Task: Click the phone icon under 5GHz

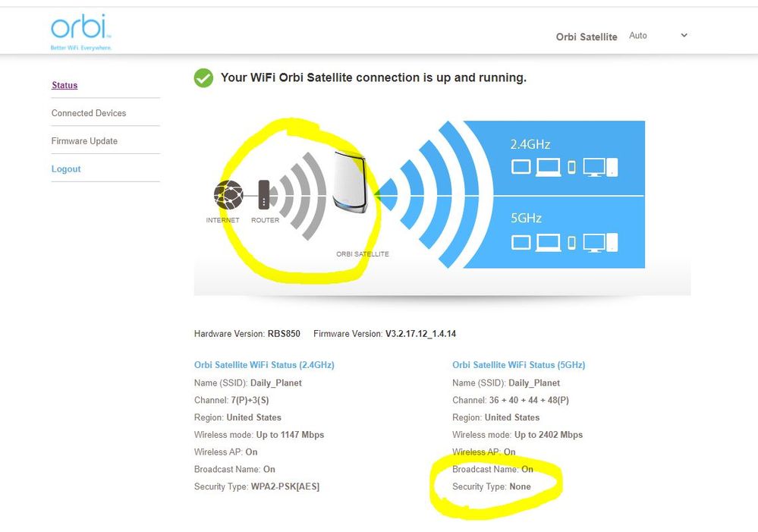Action: [x=571, y=243]
